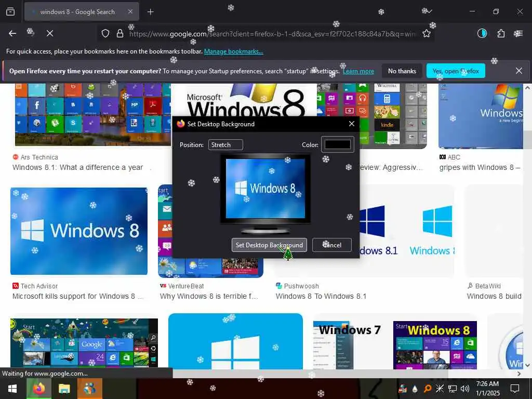
Task: Click Yes, open Firefox button
Action: pyautogui.click(x=456, y=71)
